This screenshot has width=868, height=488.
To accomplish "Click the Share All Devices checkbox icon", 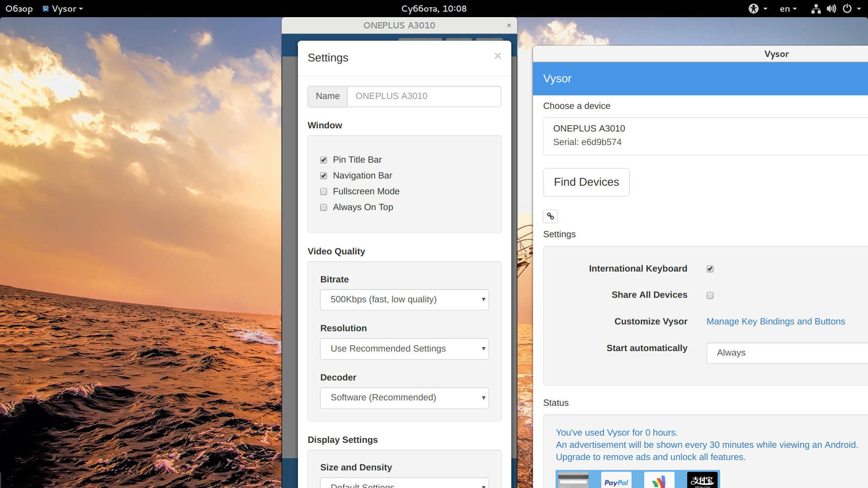I will 710,295.
